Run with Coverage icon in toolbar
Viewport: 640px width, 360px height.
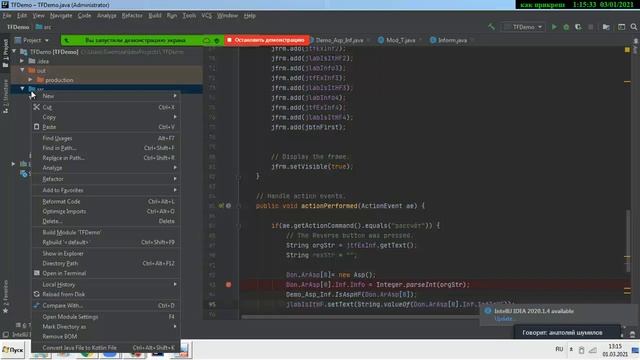point(578,27)
